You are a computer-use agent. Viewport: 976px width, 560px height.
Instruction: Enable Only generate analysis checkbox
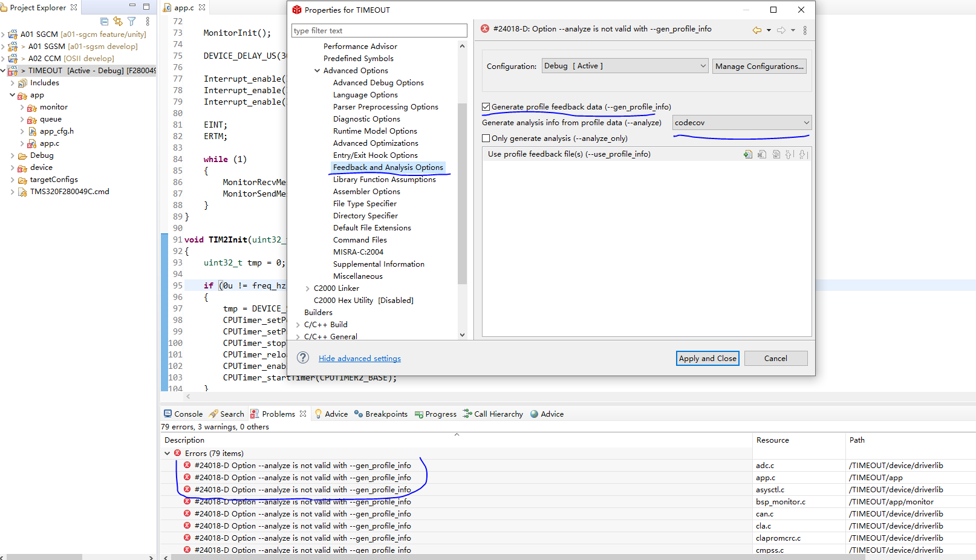(x=486, y=138)
